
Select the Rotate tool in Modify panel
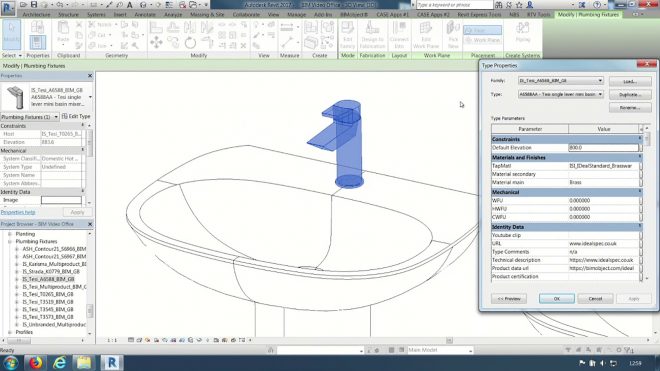(190, 43)
